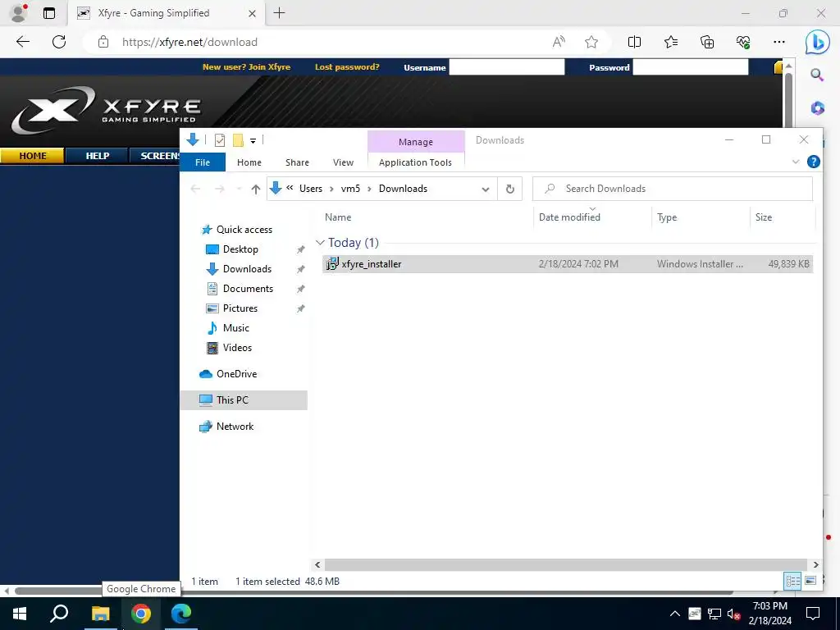Click the Username input field
The image size is (840, 630).
point(506,67)
